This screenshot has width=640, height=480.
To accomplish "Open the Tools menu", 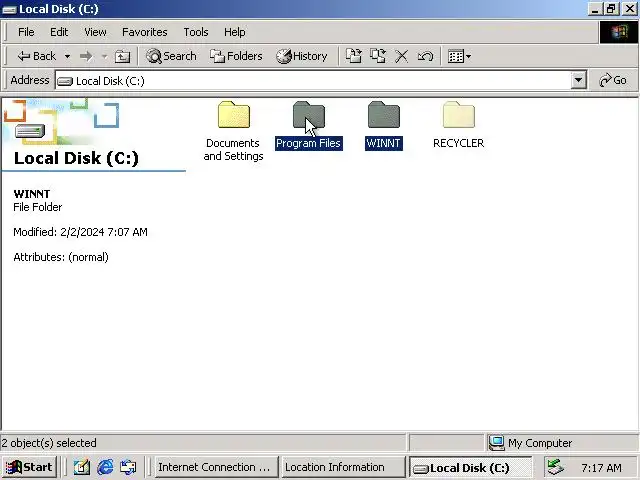I will coord(196,32).
